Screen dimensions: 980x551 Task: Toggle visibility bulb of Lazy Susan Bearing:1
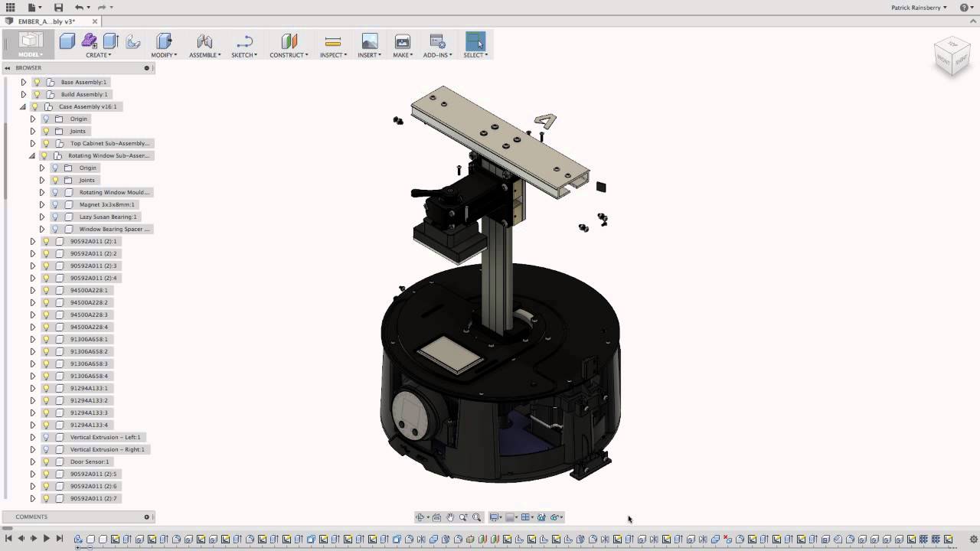click(x=55, y=217)
